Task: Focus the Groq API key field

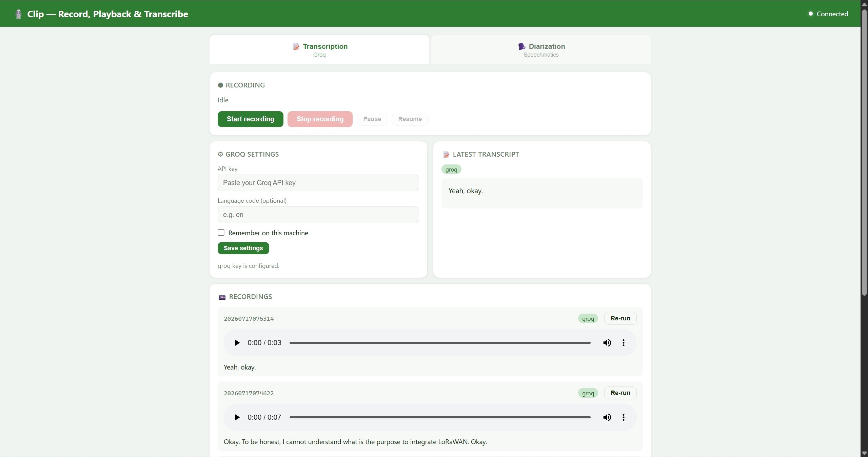Action: [318, 183]
